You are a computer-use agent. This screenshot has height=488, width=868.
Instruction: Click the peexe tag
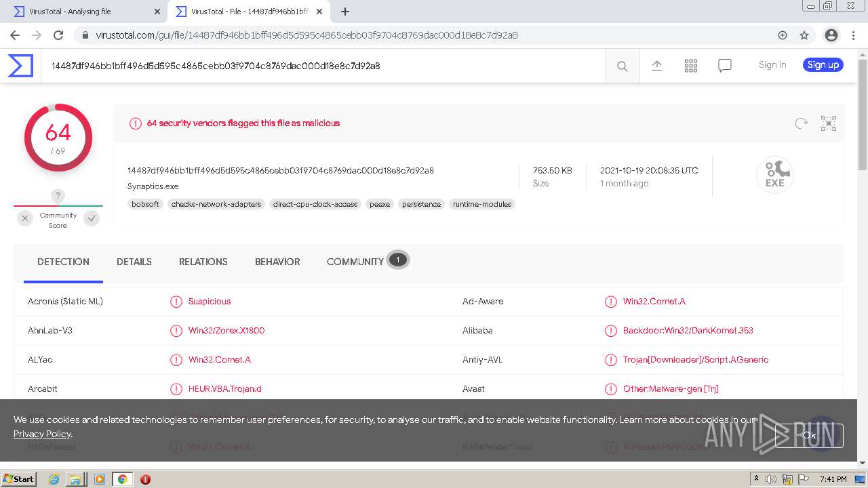(x=380, y=204)
